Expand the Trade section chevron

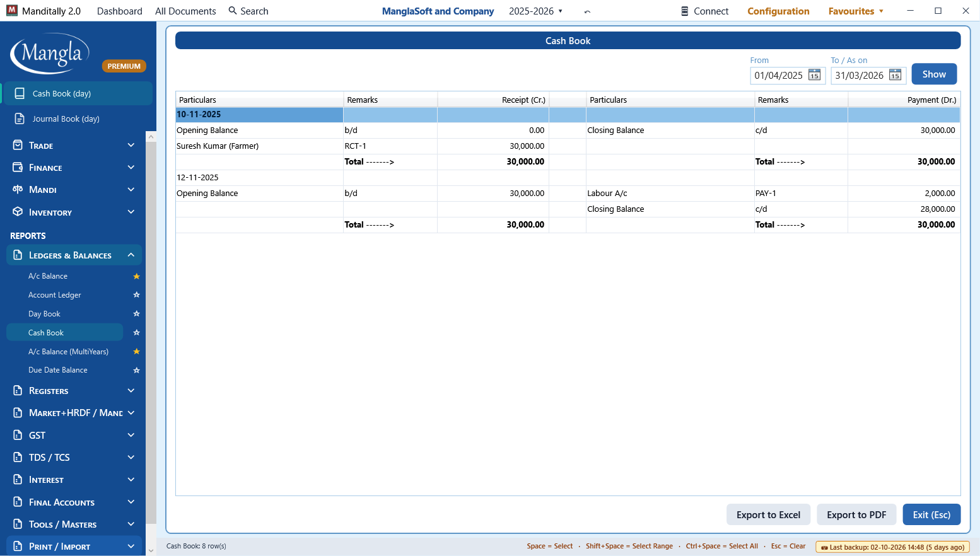[x=131, y=145]
